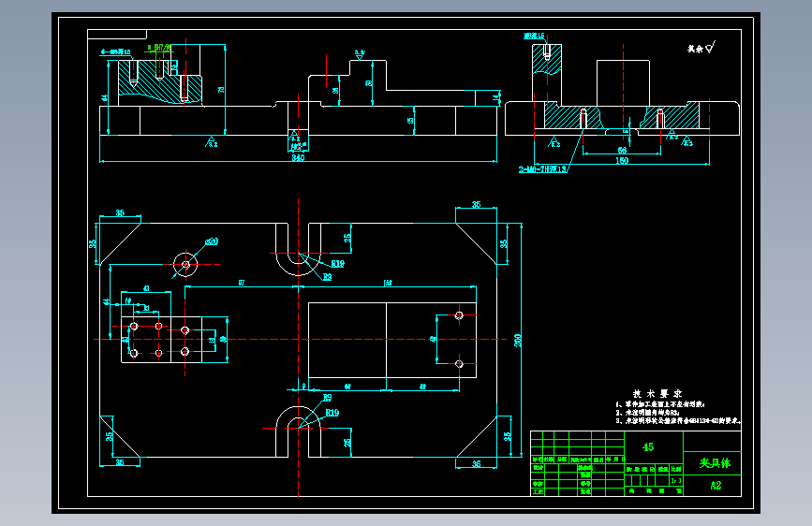Click the 200 height dimension text
Image resolution: width=812 pixels, height=526 pixels.
coord(518,340)
